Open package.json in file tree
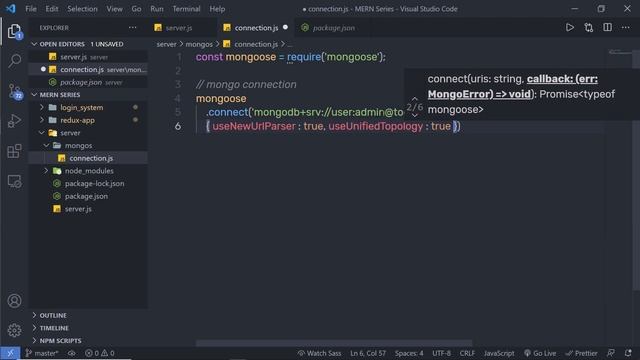The width and height of the screenshot is (640, 360). pyautogui.click(x=88, y=196)
